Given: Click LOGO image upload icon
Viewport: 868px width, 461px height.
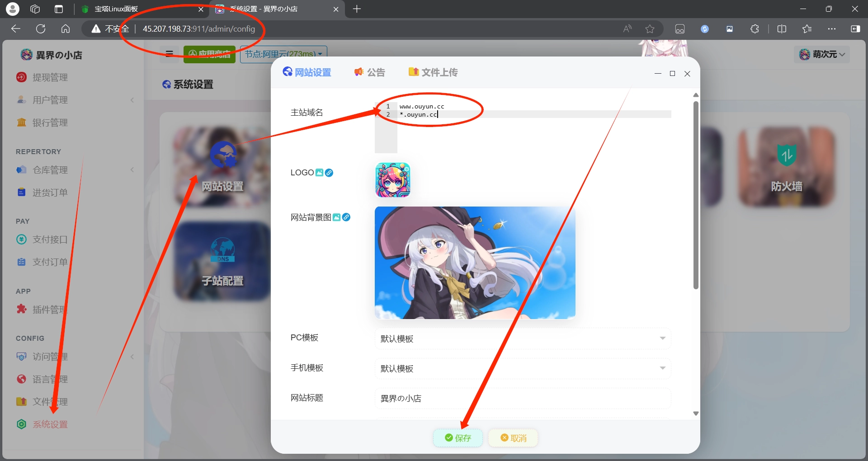Looking at the screenshot, I should click(x=319, y=173).
